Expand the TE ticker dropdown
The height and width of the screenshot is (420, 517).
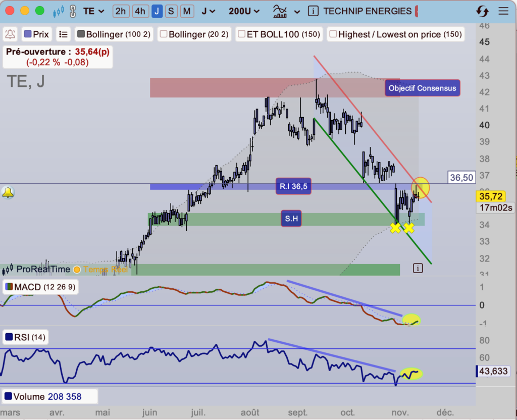click(x=93, y=11)
